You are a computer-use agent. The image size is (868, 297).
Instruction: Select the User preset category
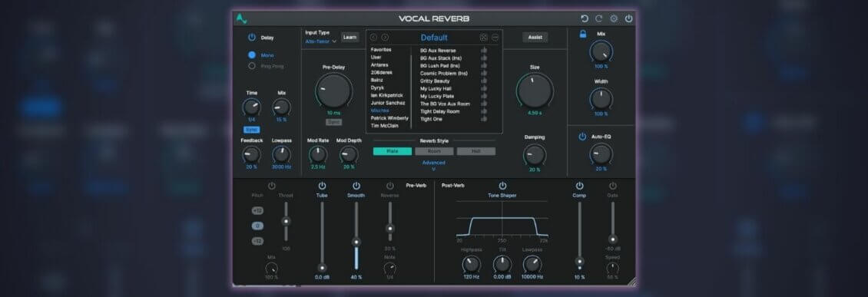[376, 58]
